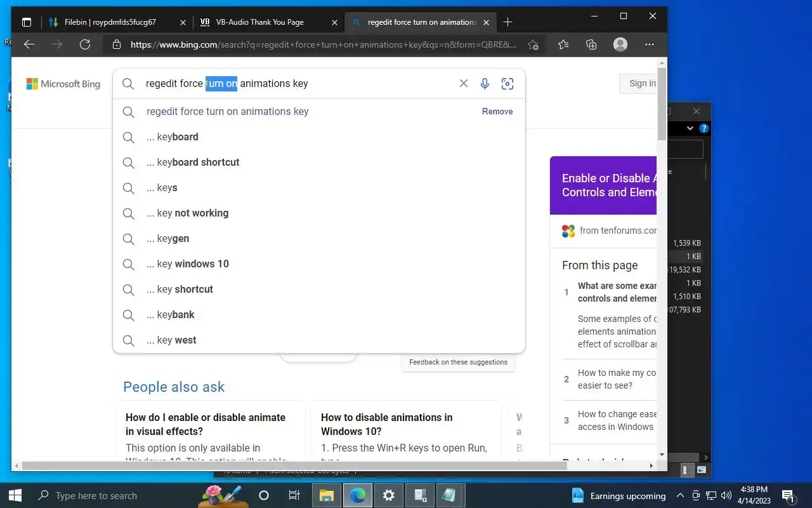Go to Microsoft Bing home logo
Viewport: 812px width, 508px height.
63,84
